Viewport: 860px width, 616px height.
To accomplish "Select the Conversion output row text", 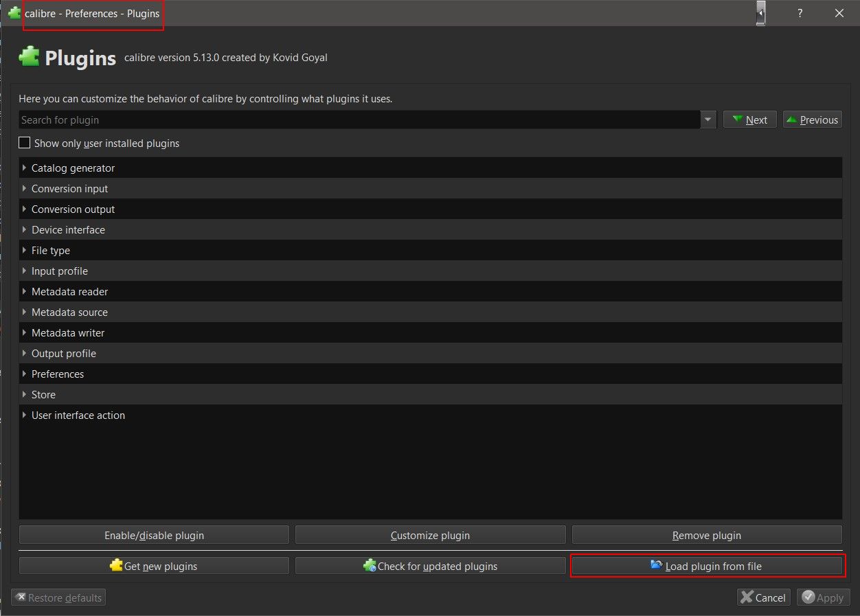I will pos(73,209).
